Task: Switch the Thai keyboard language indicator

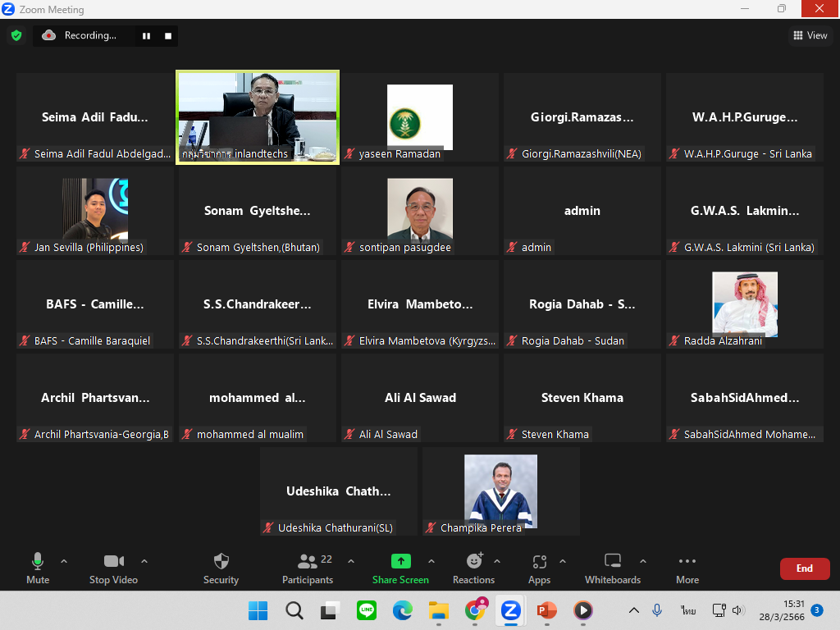Action: (688, 610)
